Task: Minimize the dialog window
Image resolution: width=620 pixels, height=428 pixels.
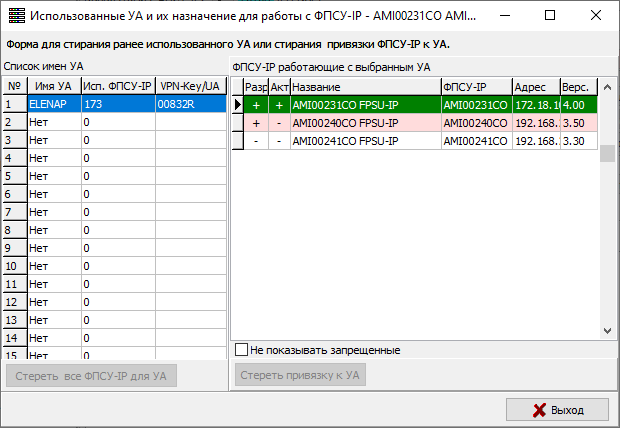Action: tap(503, 17)
